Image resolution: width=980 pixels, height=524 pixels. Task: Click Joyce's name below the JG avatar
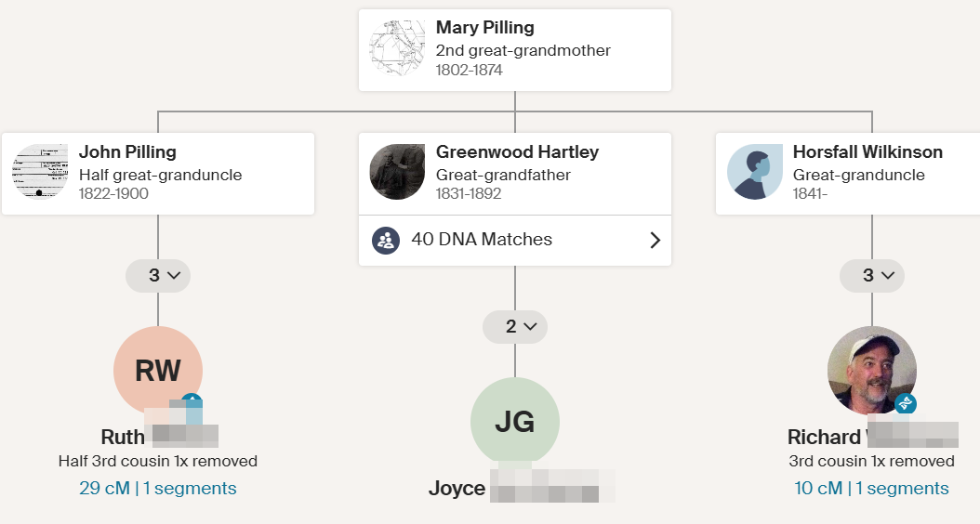click(457, 489)
